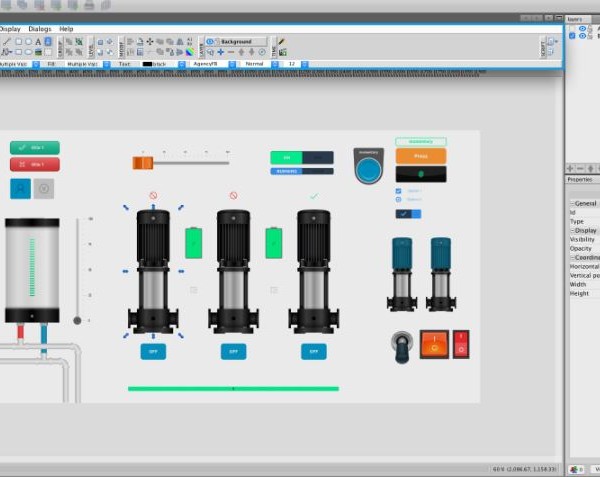Click the OFF button under first pump
The height and width of the screenshot is (477, 600).
(153, 352)
